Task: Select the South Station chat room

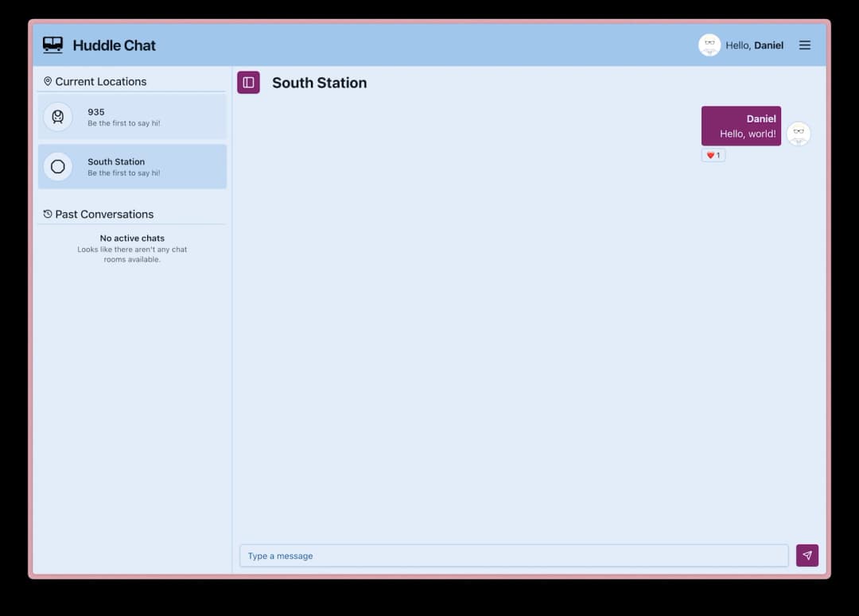Action: click(132, 166)
